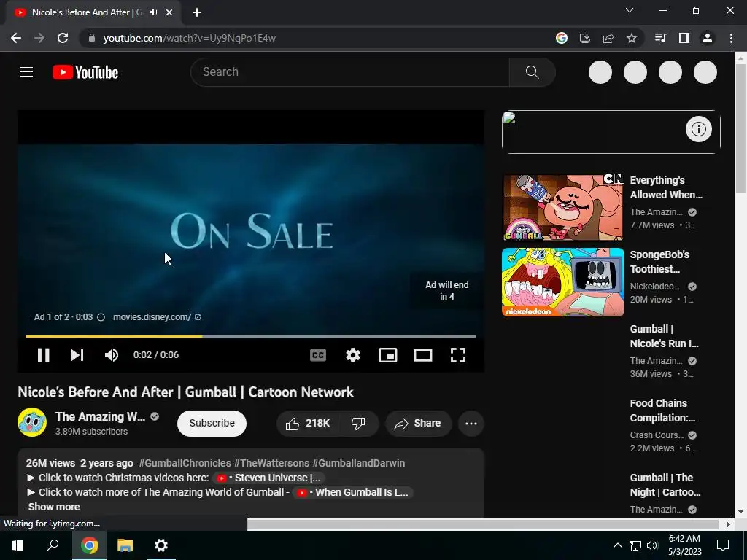Go forward in browser history
The width and height of the screenshot is (747, 560).
[x=39, y=38]
